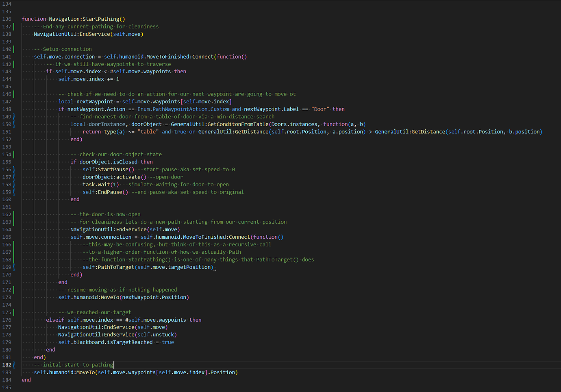The width and height of the screenshot is (561, 392).
Task: Click the "elseif" keyword on line 176
Action: point(55,320)
